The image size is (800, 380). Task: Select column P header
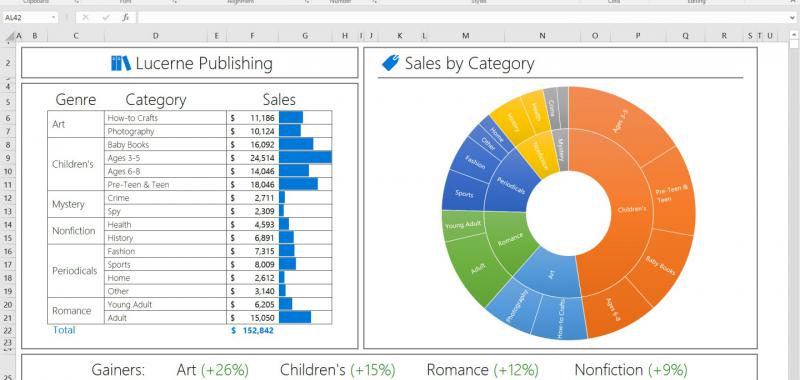point(638,36)
